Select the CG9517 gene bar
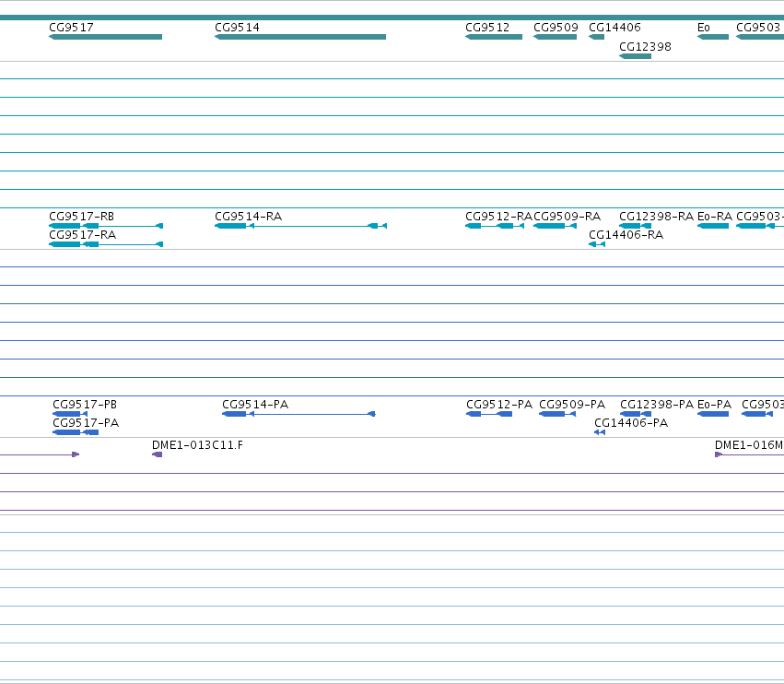 (106, 37)
